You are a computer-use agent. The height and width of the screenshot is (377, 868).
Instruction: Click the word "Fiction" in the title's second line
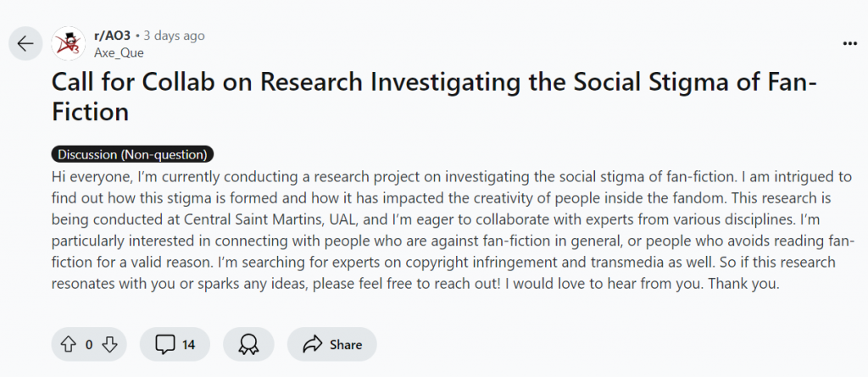pos(90,112)
